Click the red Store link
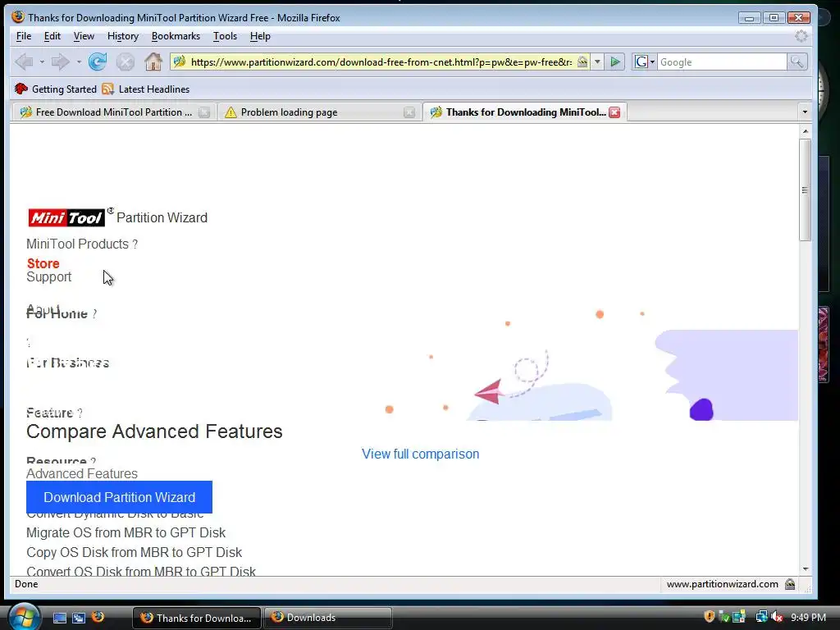840x630 pixels. pos(43,263)
